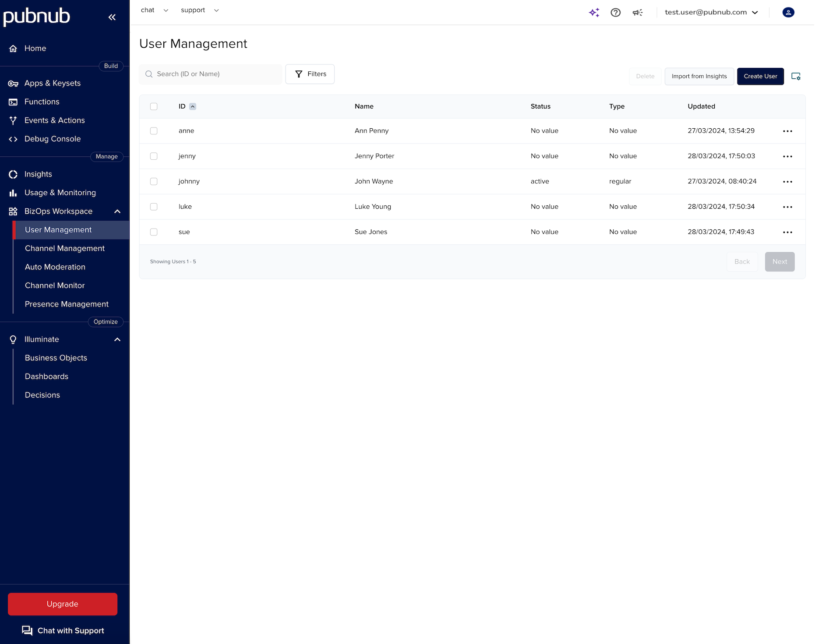The height and width of the screenshot is (644, 815).
Task: Click Import from Insights
Action: [x=699, y=76]
